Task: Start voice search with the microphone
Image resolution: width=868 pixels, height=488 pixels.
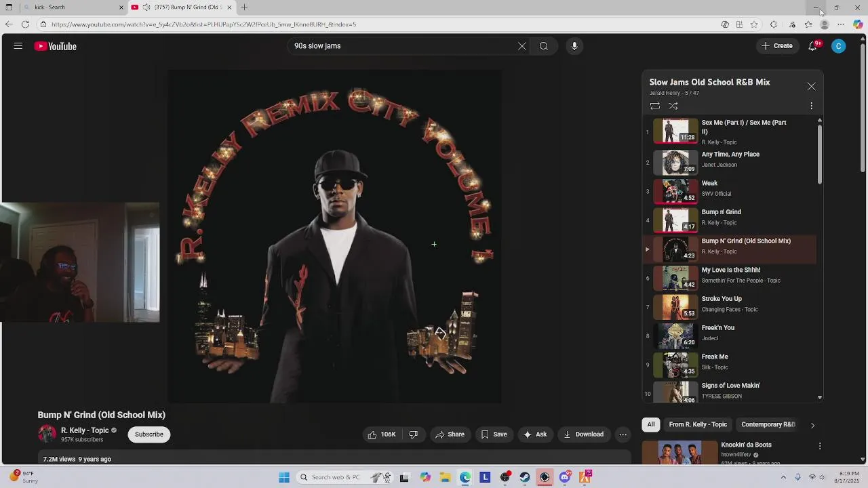Action: pos(574,46)
